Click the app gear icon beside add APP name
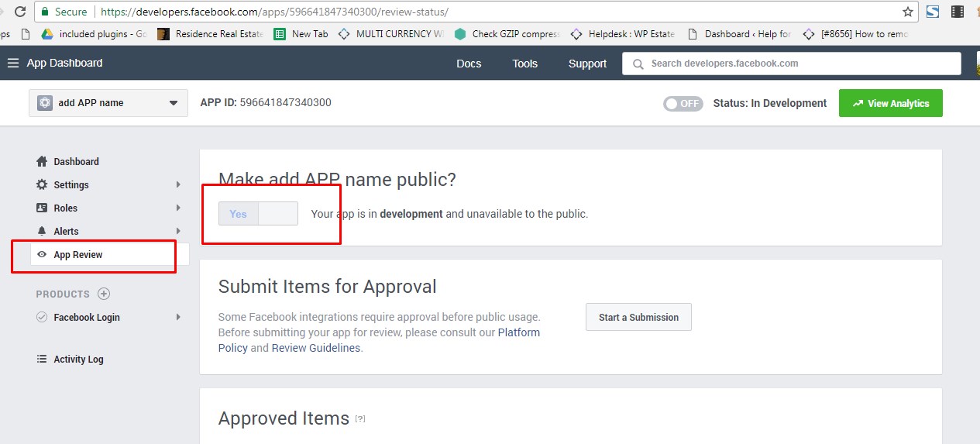Viewport: 980px width, 444px height. [45, 102]
